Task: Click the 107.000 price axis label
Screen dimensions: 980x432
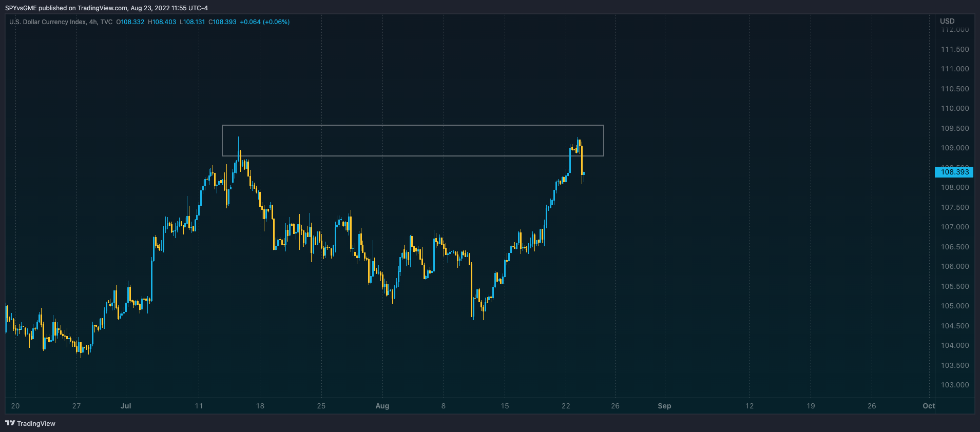Action: click(955, 227)
